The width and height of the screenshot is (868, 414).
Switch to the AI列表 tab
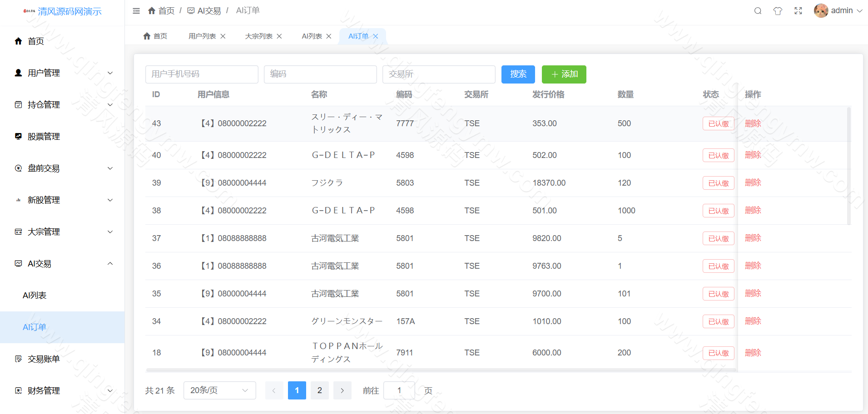coord(312,36)
